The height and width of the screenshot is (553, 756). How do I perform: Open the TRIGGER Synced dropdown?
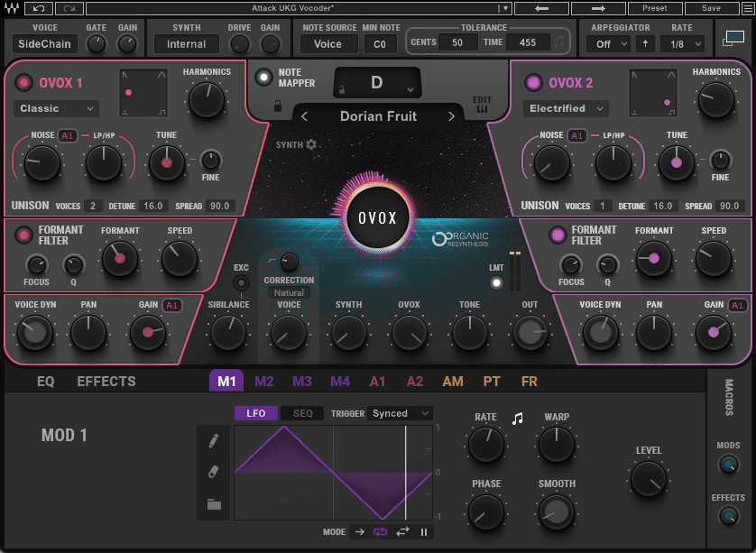pyautogui.click(x=400, y=413)
